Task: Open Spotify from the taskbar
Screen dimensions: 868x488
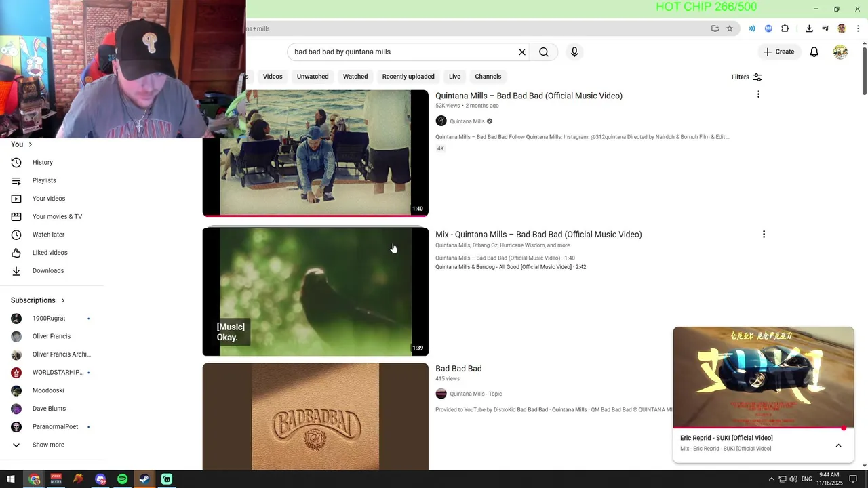Action: pos(122,479)
